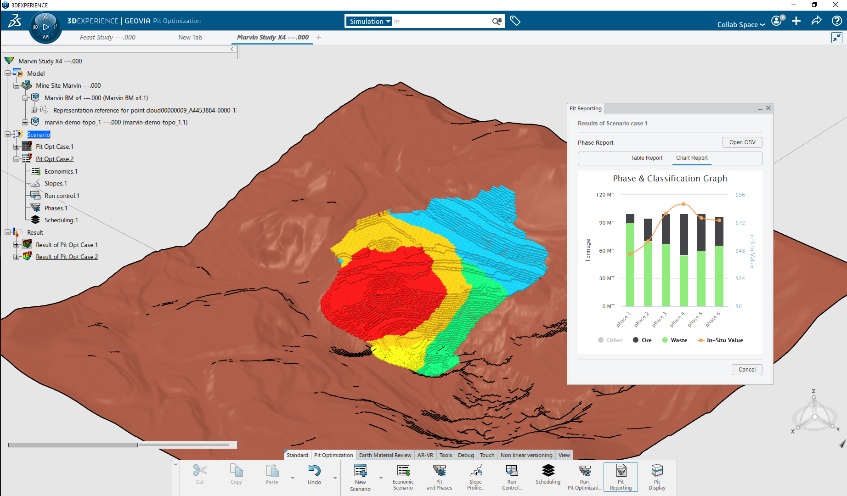Viewport: 847px width, 496px height.
Task: Select the Phases.1 tree node
Action: [x=49, y=208]
